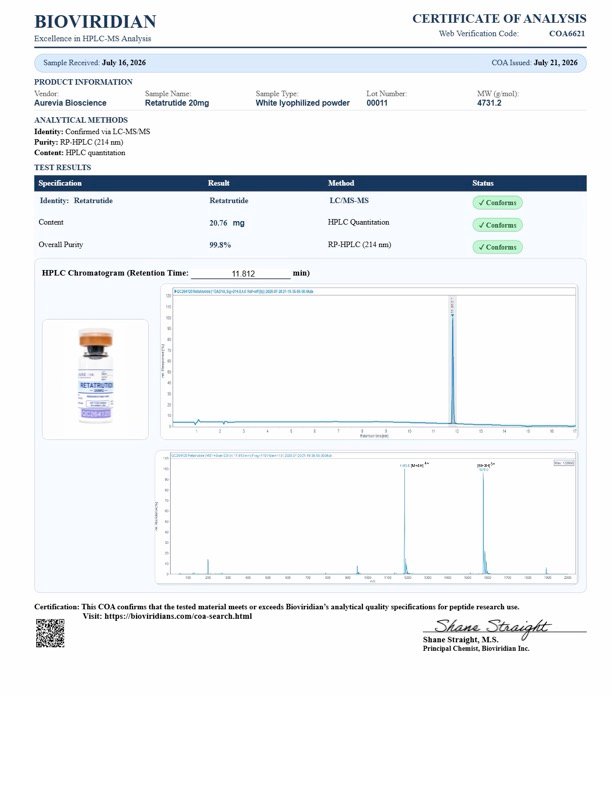
Task: Click the Identity: Confirmed via LC-MS/MS line
Action: pyautogui.click(x=92, y=131)
